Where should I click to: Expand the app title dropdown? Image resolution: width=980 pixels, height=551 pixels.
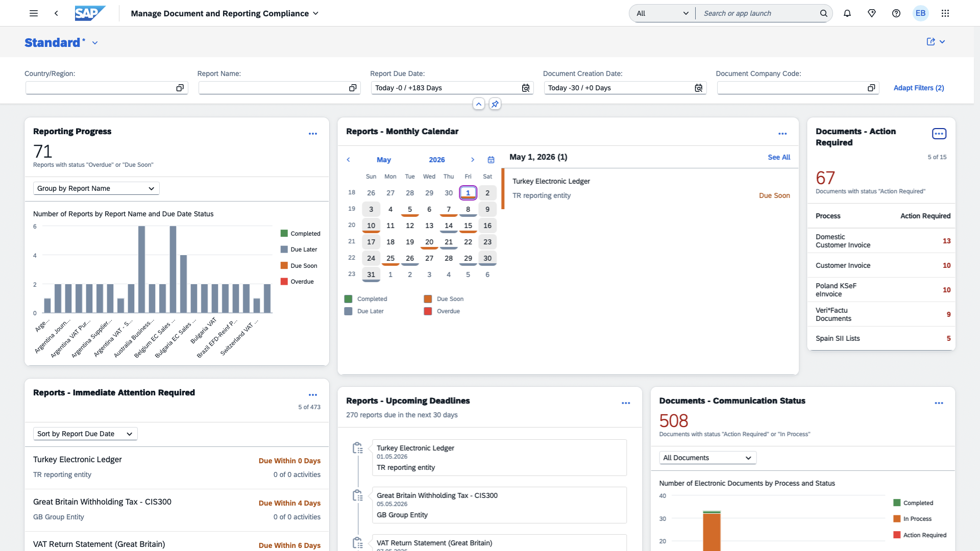click(316, 13)
